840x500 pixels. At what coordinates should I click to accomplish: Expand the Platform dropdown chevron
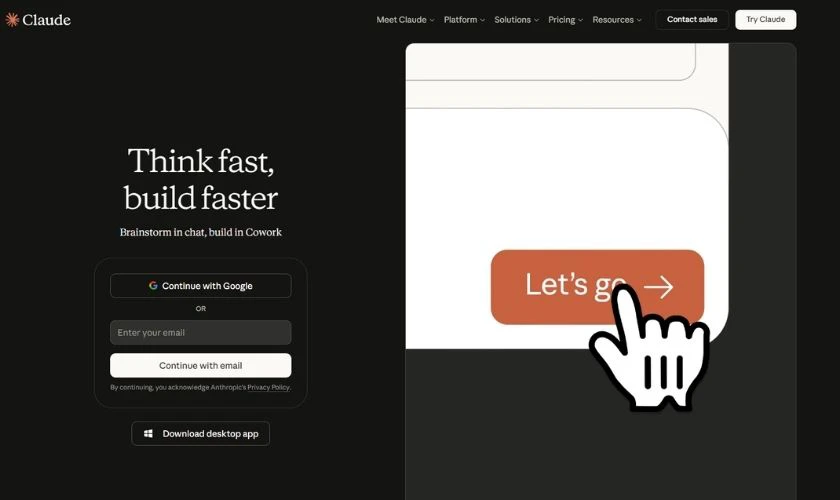coord(482,20)
